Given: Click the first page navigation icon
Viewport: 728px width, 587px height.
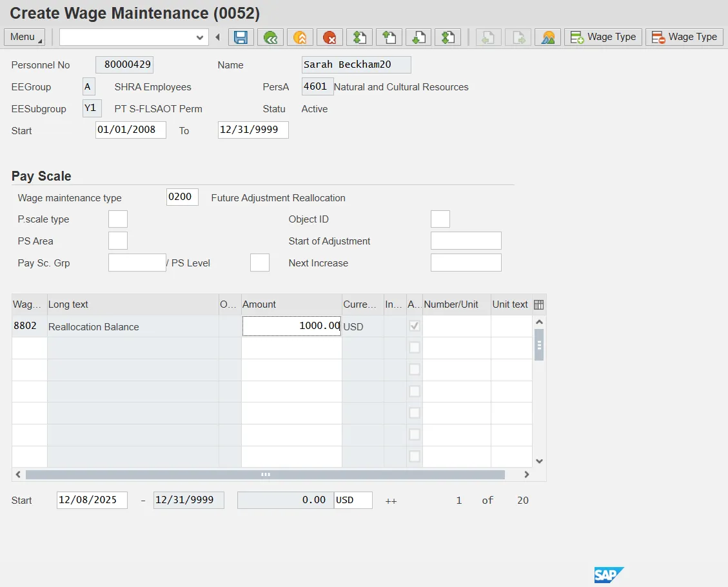Looking at the screenshot, I should (359, 37).
